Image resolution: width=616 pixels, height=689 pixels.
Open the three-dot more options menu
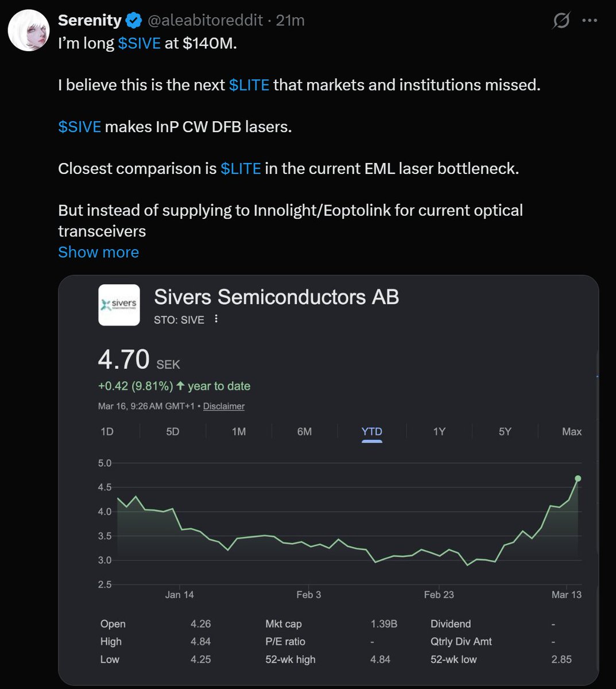pyautogui.click(x=590, y=21)
